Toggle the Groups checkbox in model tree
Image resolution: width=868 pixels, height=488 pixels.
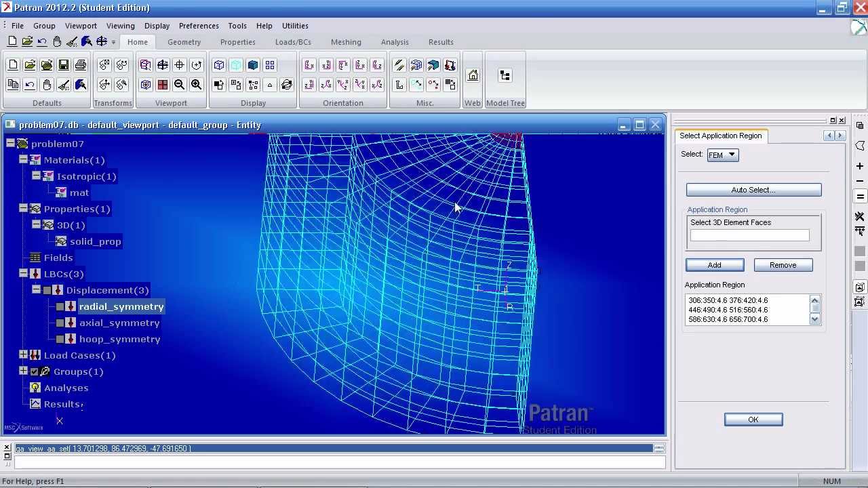click(35, 371)
